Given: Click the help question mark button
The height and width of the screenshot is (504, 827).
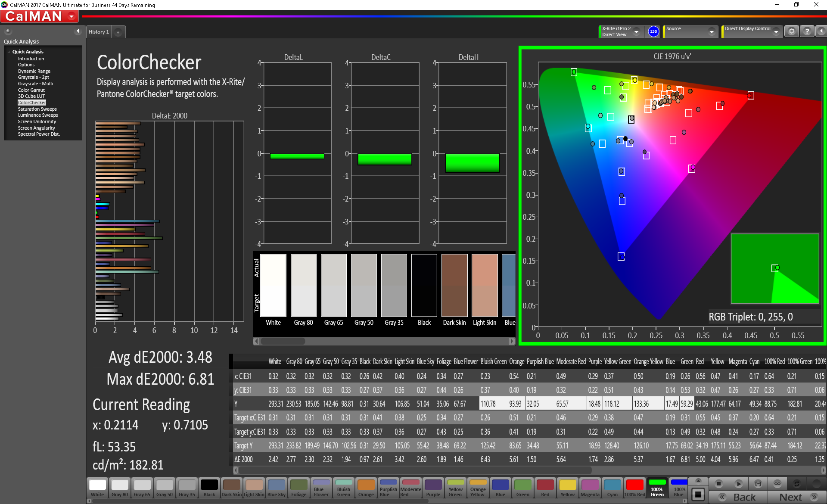Looking at the screenshot, I should (807, 31).
